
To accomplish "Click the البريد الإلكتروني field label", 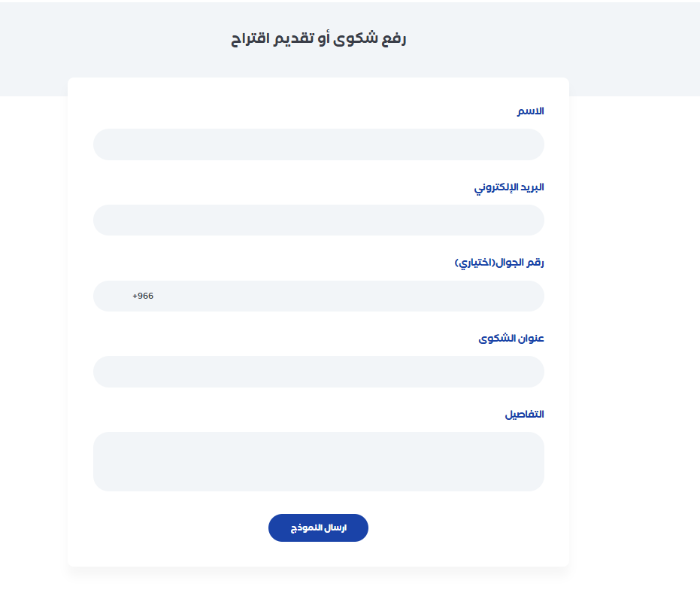I will pyautogui.click(x=509, y=187).
